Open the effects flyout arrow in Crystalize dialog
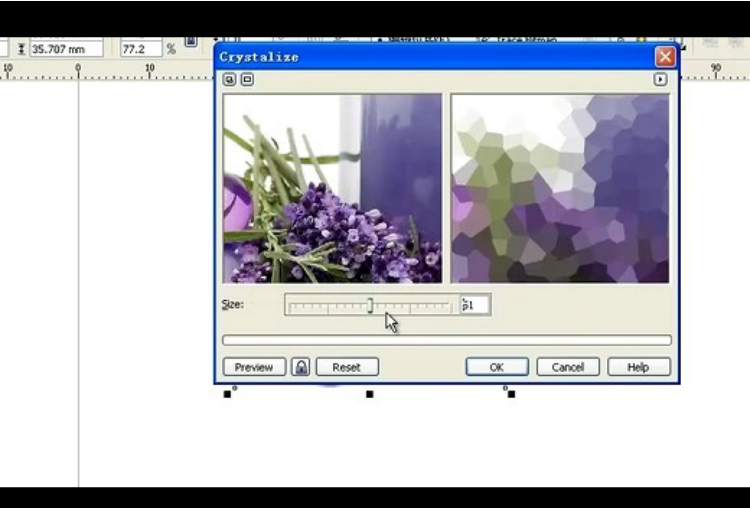The image size is (750, 508). 660,79
